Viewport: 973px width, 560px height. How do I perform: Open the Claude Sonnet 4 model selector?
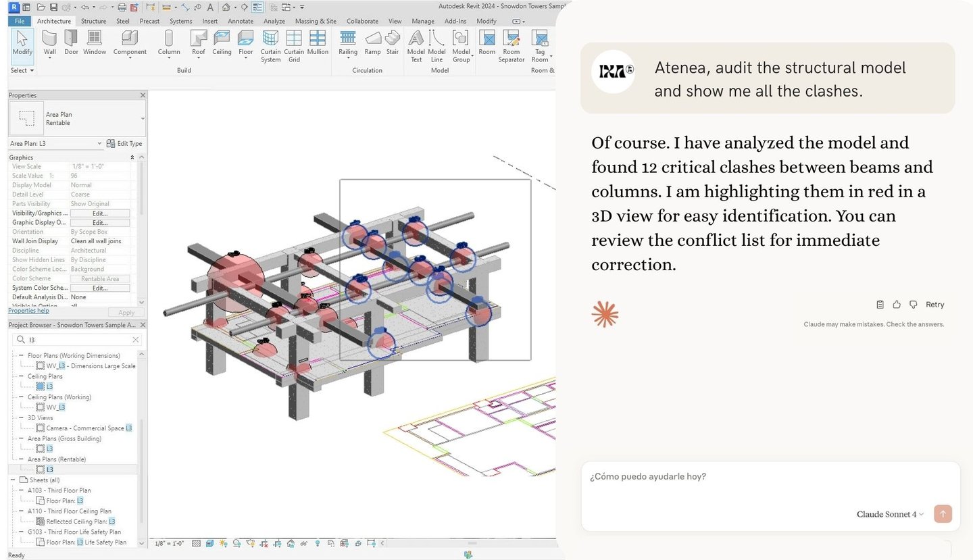click(890, 514)
